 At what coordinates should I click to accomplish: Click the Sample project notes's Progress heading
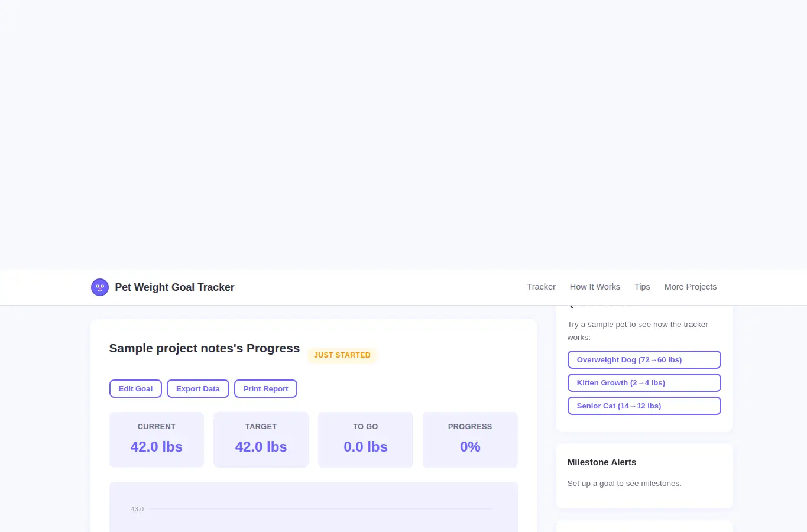tap(204, 348)
